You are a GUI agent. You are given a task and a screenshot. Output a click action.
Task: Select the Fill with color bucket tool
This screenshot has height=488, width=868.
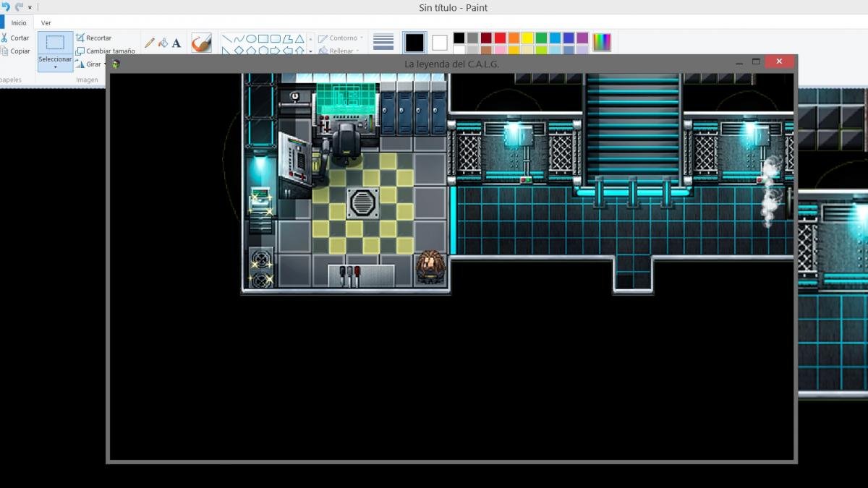pos(163,43)
